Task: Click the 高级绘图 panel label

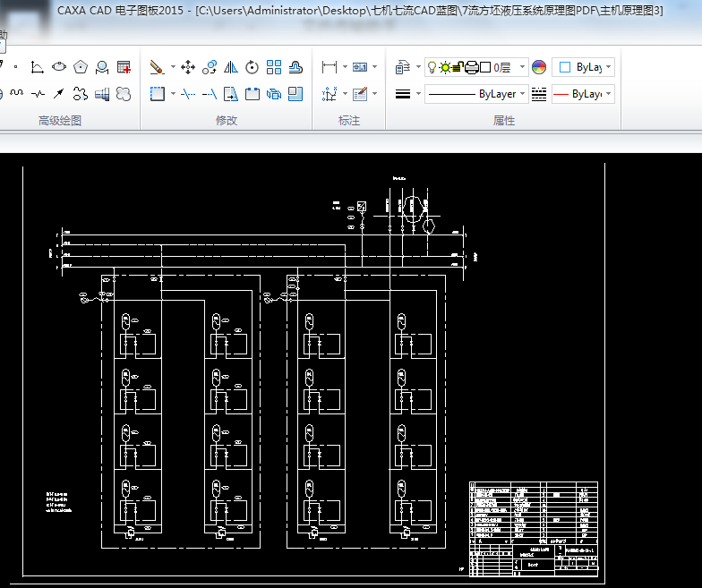Action: click(60, 121)
